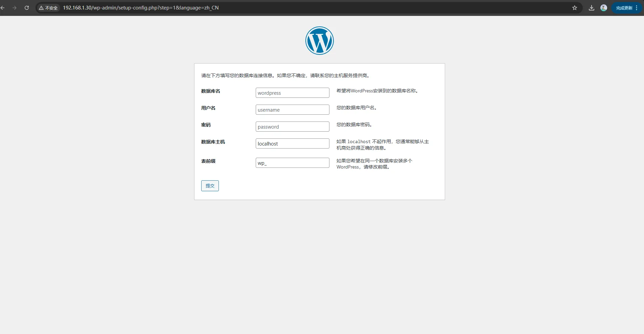Click the 表前缀 wp_ field
The height and width of the screenshot is (334, 644).
point(293,163)
